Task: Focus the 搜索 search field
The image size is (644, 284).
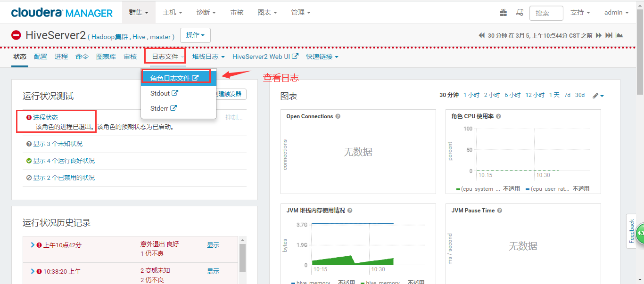Action: 546,13
